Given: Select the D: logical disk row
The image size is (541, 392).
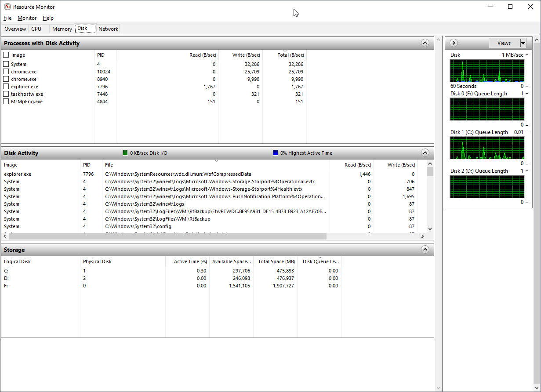Looking at the screenshot, I should (171, 278).
